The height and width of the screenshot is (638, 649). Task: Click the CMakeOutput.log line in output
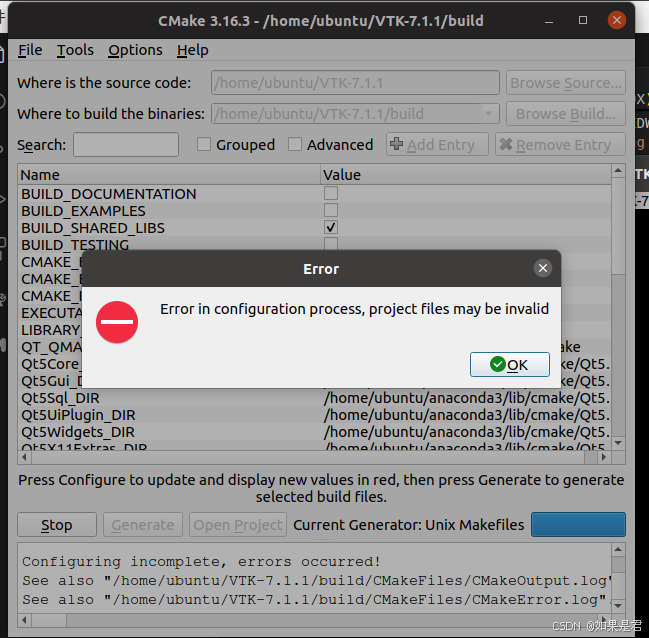(317, 580)
